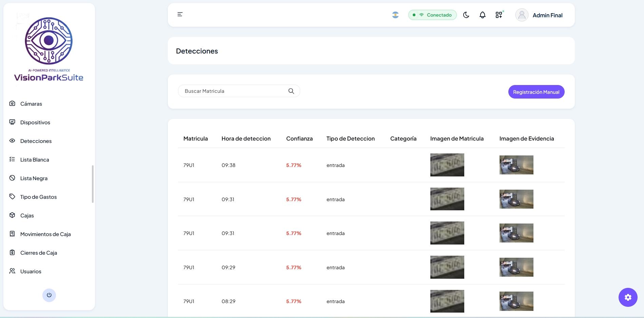Open the Argentina flag language selector
Screen dimensions: 644x318
395,15
